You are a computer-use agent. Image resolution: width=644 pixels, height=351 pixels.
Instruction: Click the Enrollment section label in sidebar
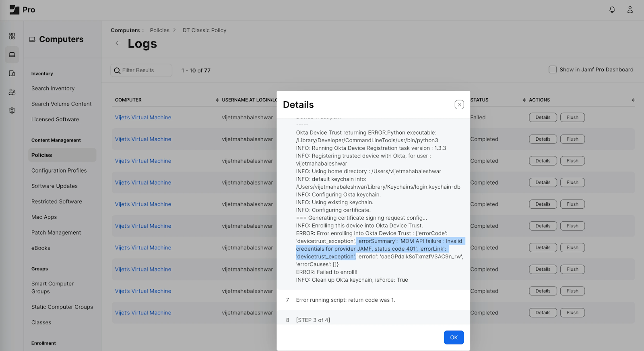(x=43, y=343)
